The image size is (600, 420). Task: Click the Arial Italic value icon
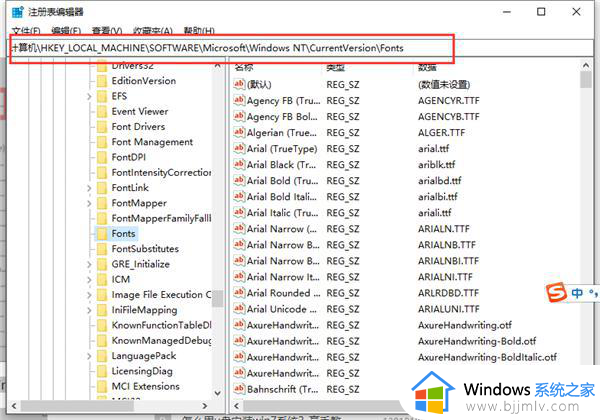[x=239, y=212]
